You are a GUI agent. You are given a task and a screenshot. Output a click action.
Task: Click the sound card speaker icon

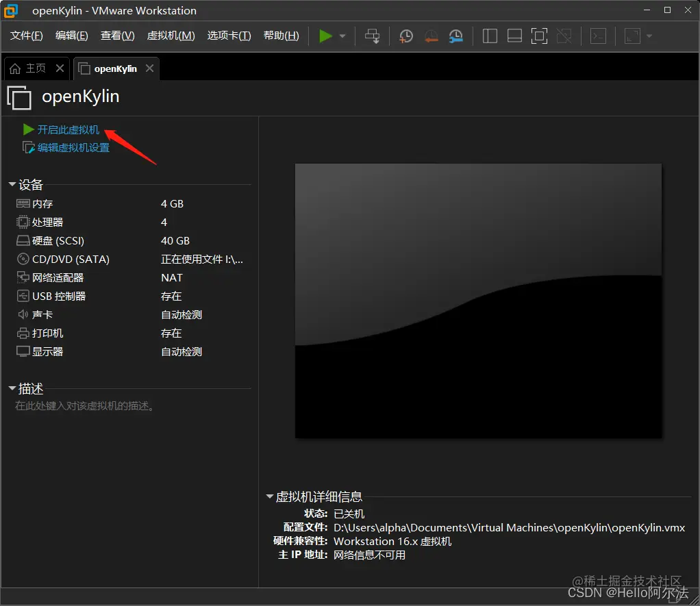[x=23, y=314]
